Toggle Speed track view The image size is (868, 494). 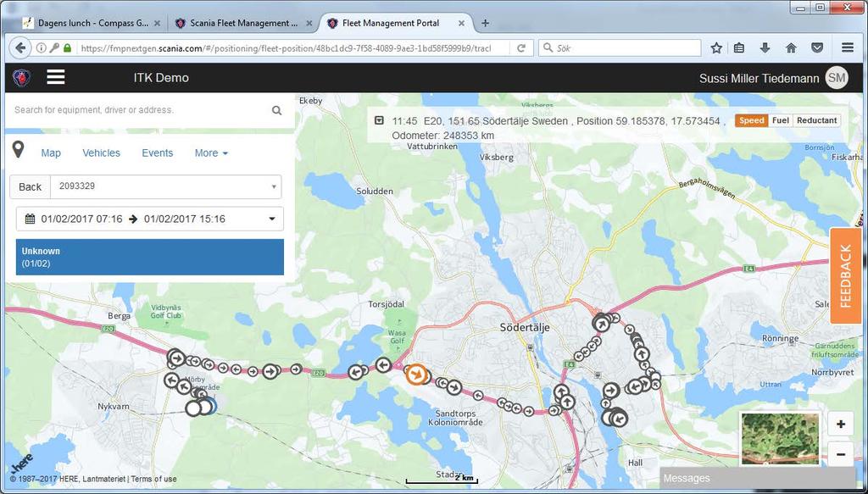[x=751, y=120]
